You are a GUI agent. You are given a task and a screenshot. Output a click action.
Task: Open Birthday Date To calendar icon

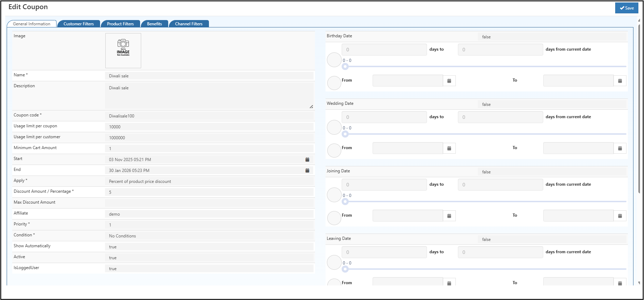(620, 81)
